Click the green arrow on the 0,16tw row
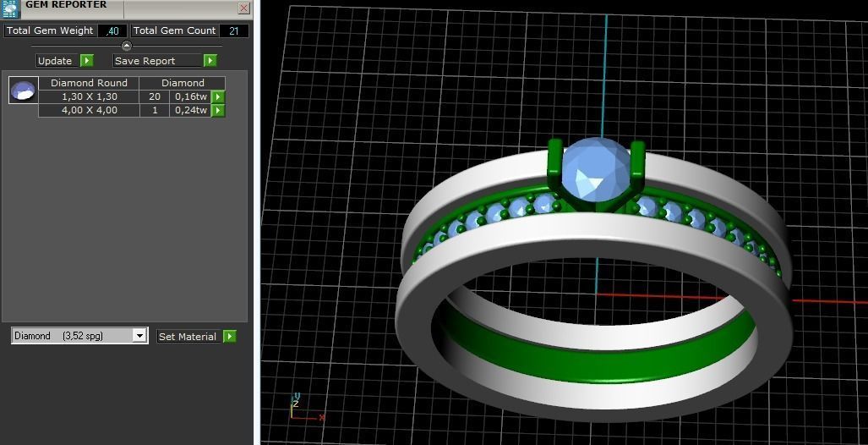The width and height of the screenshot is (868, 445). [x=219, y=96]
